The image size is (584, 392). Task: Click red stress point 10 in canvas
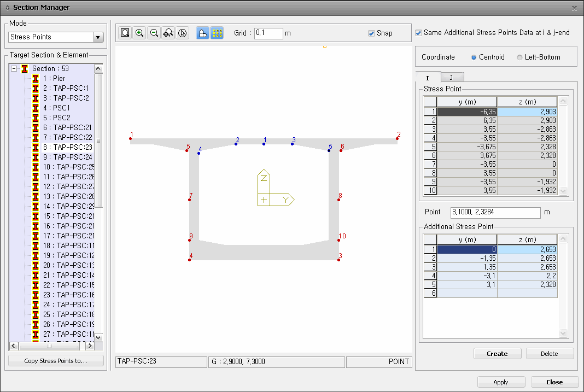(x=338, y=241)
